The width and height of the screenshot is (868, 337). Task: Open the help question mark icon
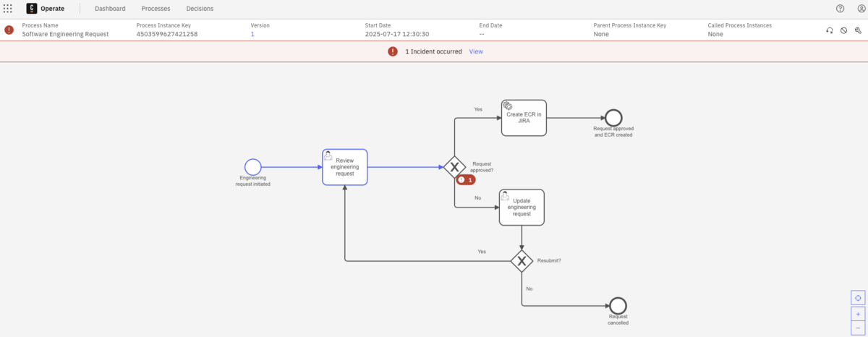click(840, 9)
